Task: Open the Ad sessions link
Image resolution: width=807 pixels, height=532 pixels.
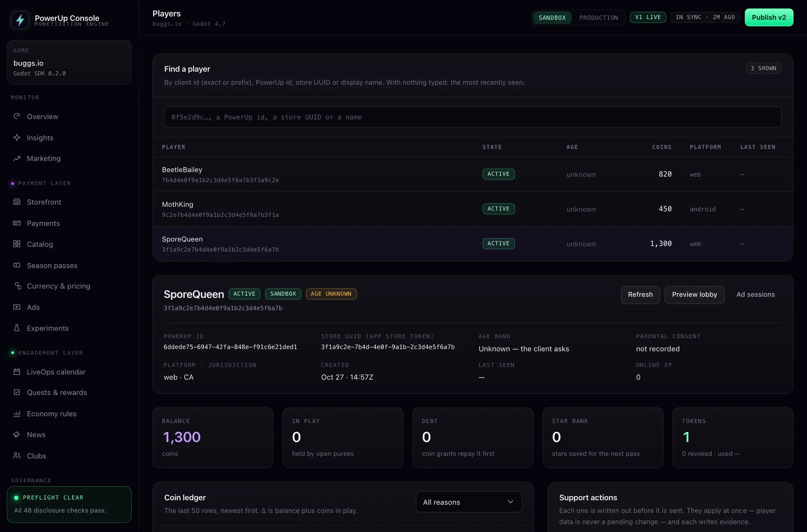Action: [x=755, y=295]
